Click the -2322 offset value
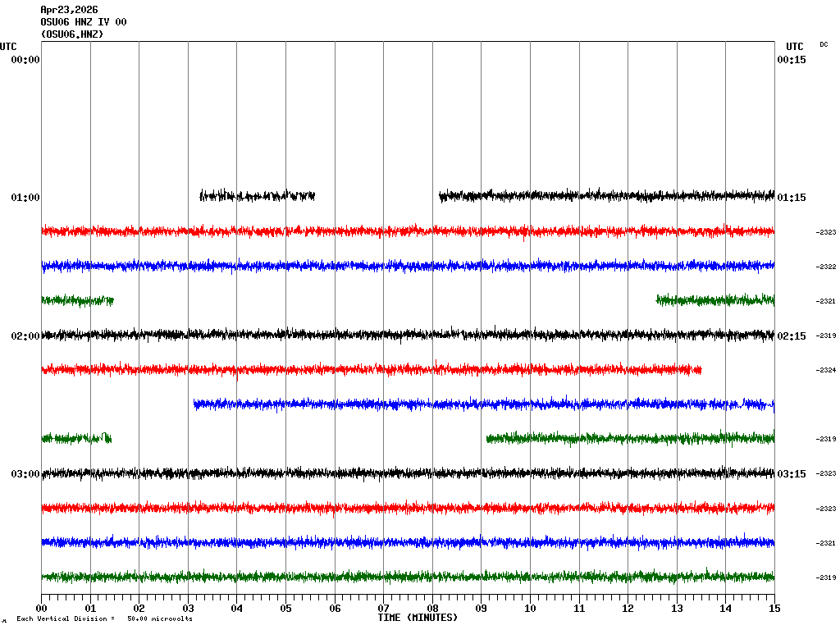This screenshot has height=630, width=840. [826, 267]
